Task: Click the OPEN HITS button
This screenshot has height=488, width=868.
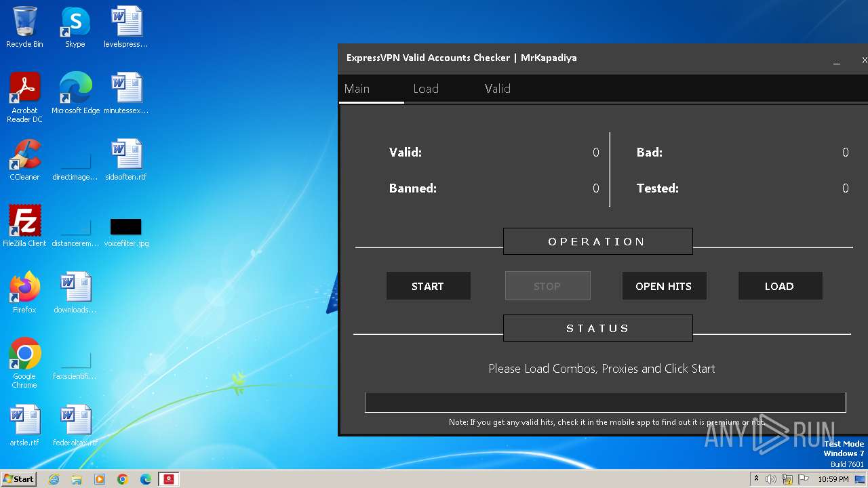Action: click(664, 286)
